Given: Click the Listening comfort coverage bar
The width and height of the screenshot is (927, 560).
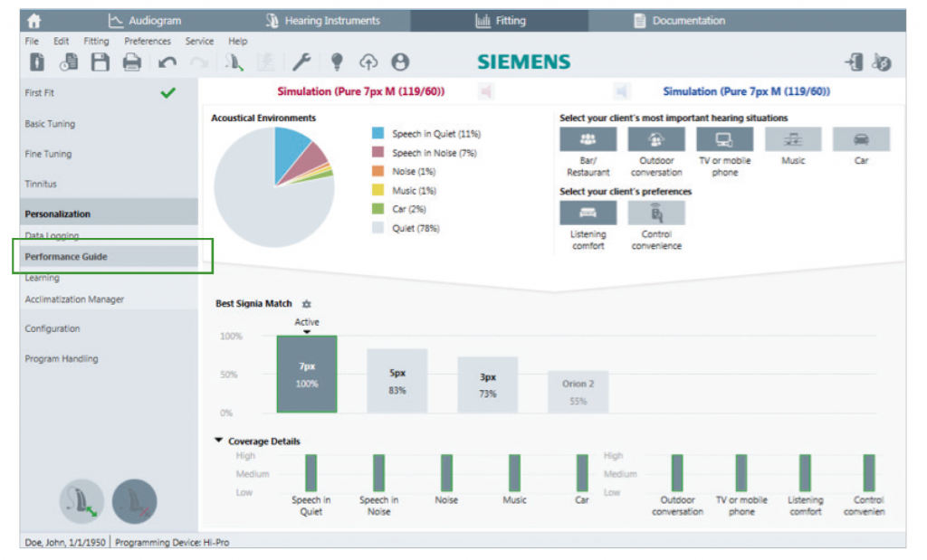Looking at the screenshot, I should click(805, 472).
